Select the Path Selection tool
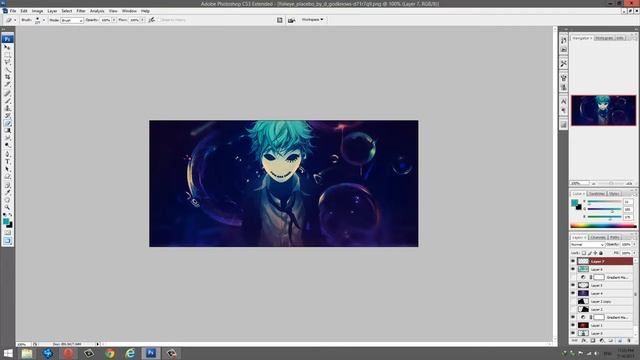The image size is (640, 360). (x=7, y=169)
